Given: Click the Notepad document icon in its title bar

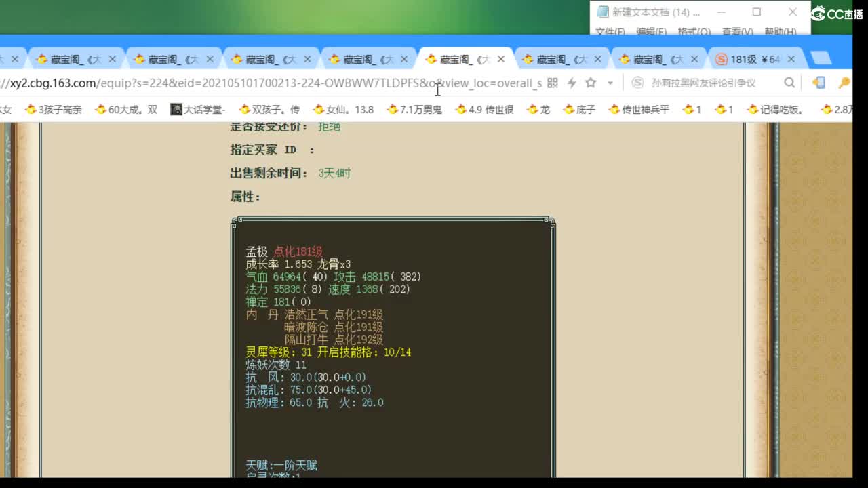Looking at the screenshot, I should [602, 12].
